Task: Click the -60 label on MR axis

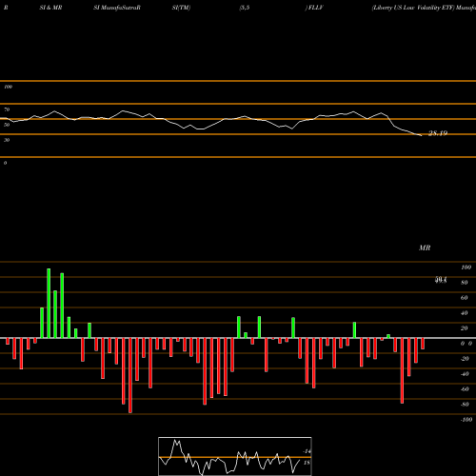Action: click(x=465, y=389)
